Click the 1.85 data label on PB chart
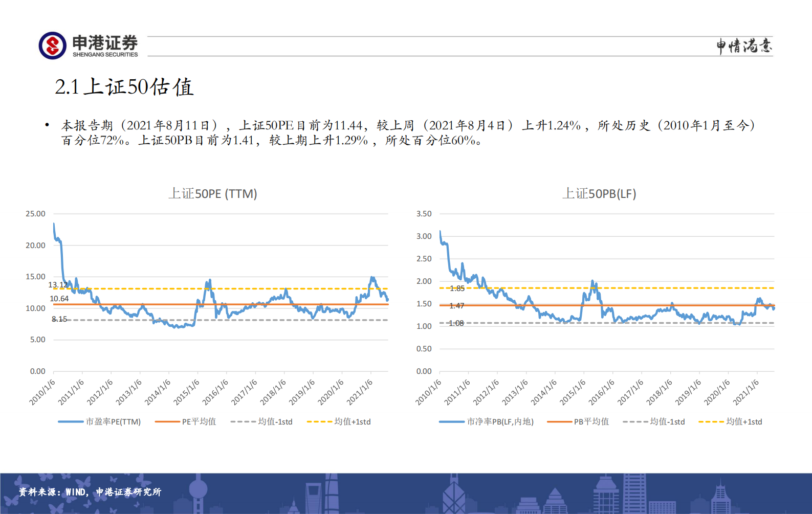Viewport: 812px width, 514px height. point(457,288)
